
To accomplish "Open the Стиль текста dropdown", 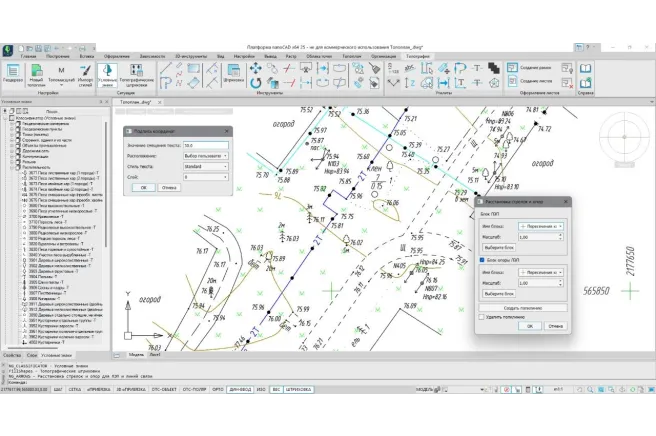I will pyautogui.click(x=206, y=166).
